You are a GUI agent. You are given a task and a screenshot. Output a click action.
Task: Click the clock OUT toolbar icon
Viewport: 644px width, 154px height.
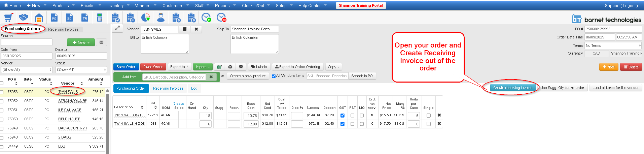[221, 18]
